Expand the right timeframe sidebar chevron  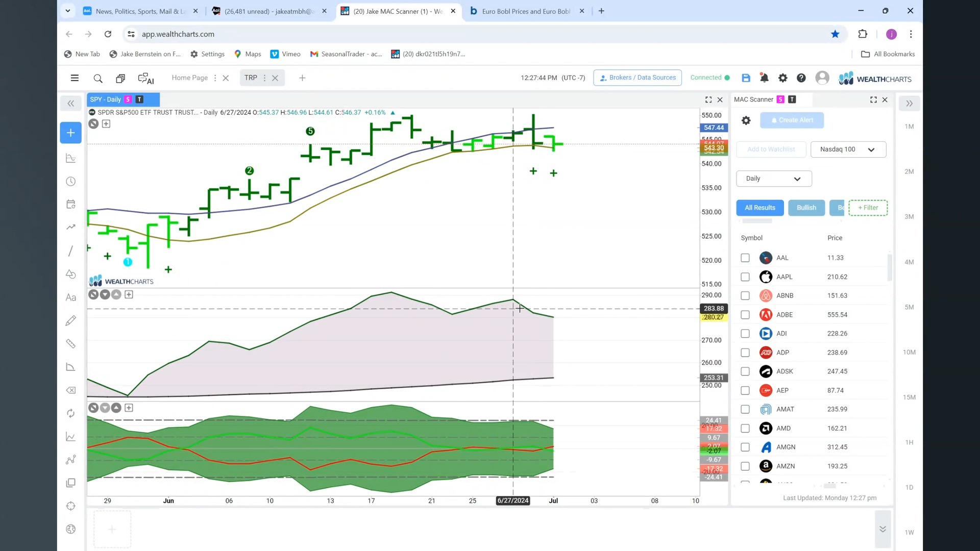909,104
